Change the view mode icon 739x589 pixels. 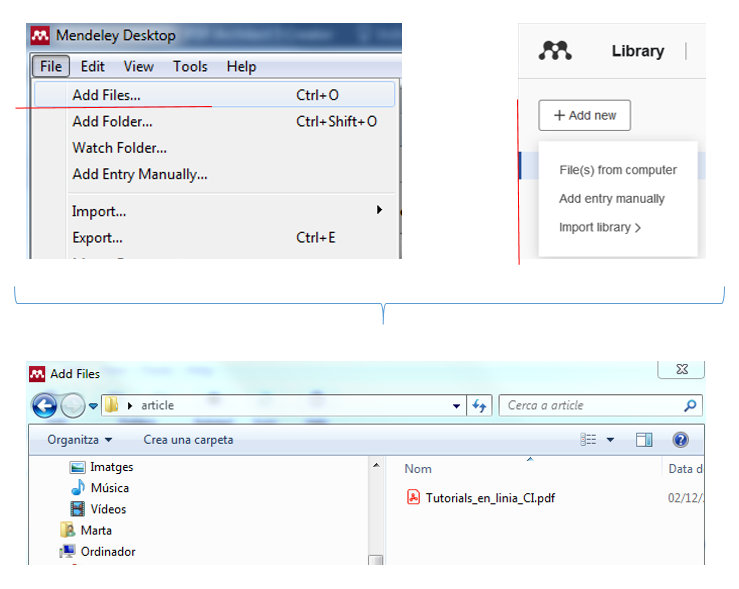[588, 440]
